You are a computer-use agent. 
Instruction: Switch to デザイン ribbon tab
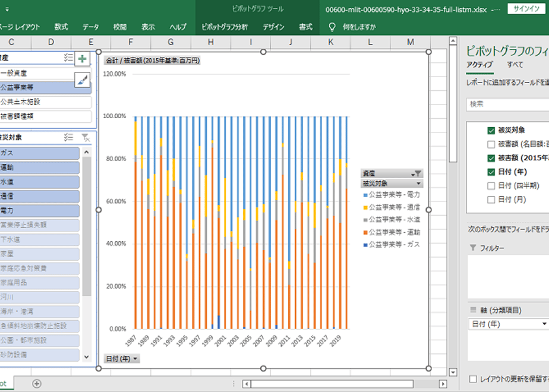tap(273, 27)
